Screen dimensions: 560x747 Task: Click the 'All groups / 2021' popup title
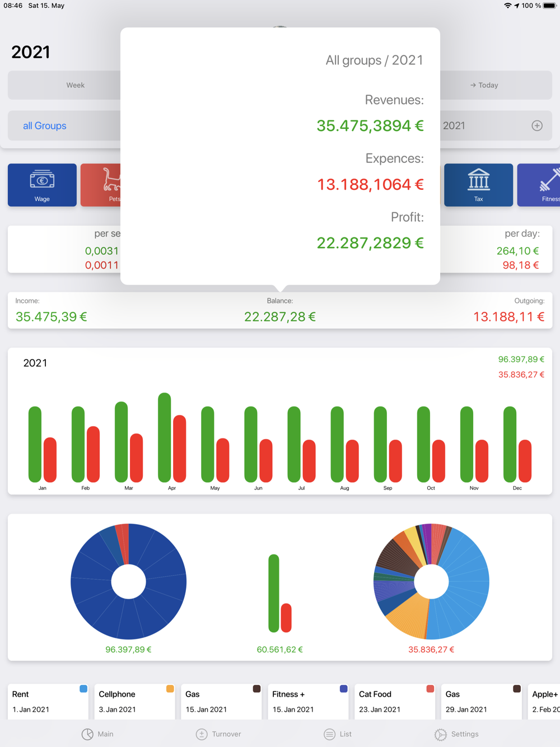tap(375, 60)
